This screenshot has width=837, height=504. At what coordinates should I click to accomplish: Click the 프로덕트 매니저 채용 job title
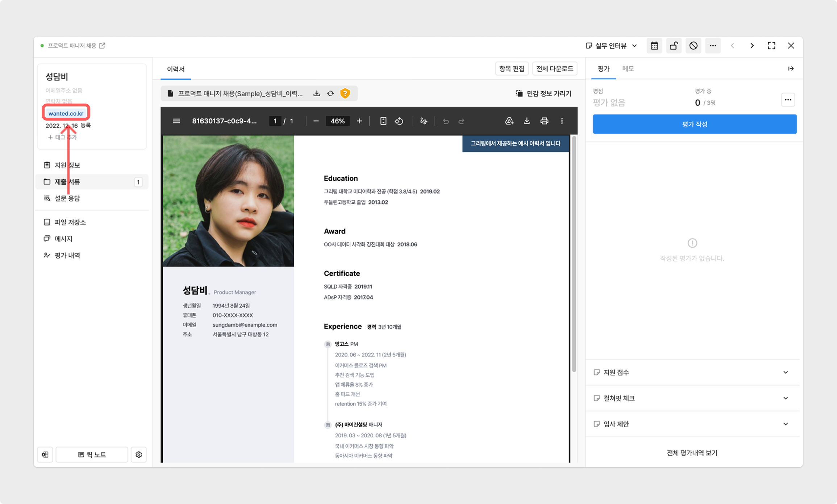pyautogui.click(x=72, y=46)
